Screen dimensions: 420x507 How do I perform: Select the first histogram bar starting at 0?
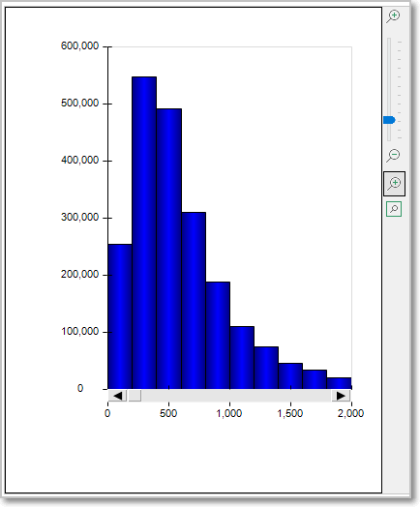click(x=120, y=316)
